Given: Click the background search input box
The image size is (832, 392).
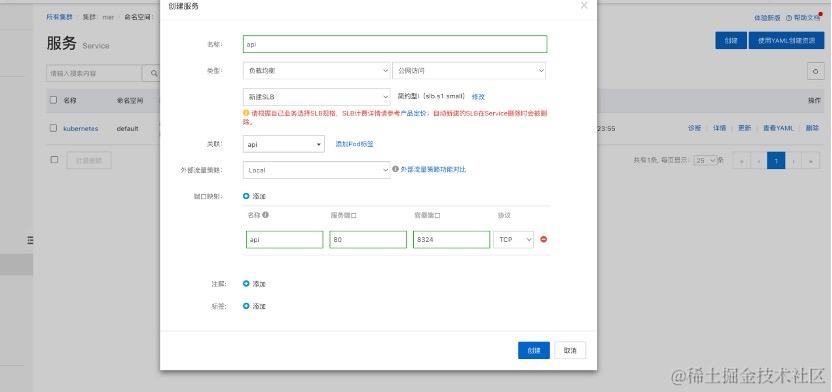Looking at the screenshot, I should coord(94,73).
